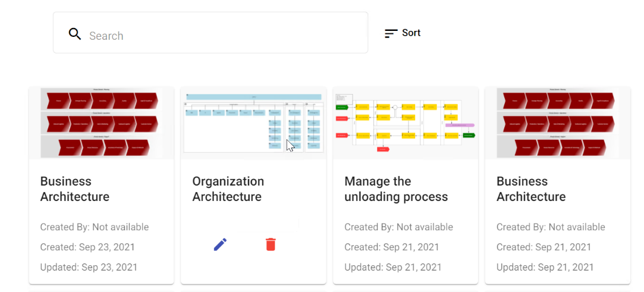Click Created By text on unloading process card

[398, 227]
